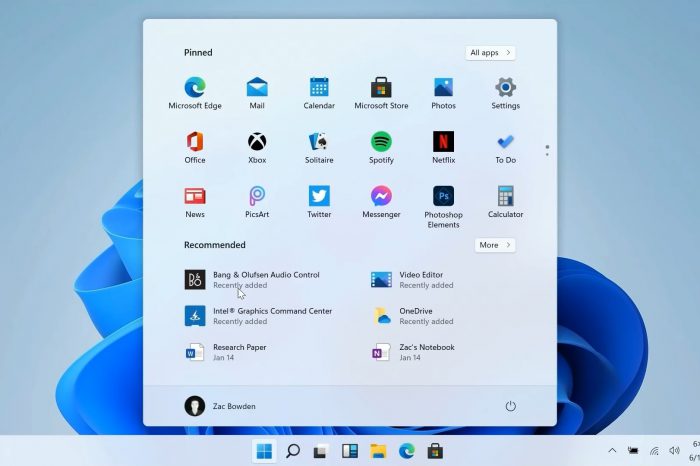Expand the All apps list
The height and width of the screenshot is (466, 700).
click(x=490, y=53)
